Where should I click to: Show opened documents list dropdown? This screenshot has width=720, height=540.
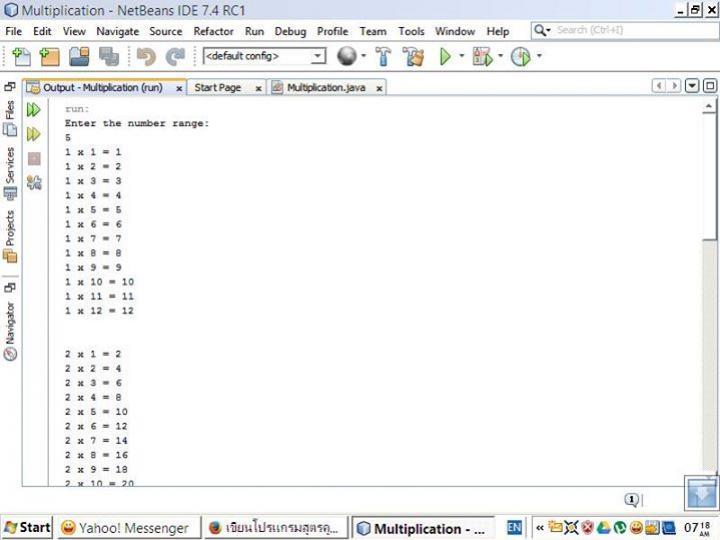tap(692, 86)
